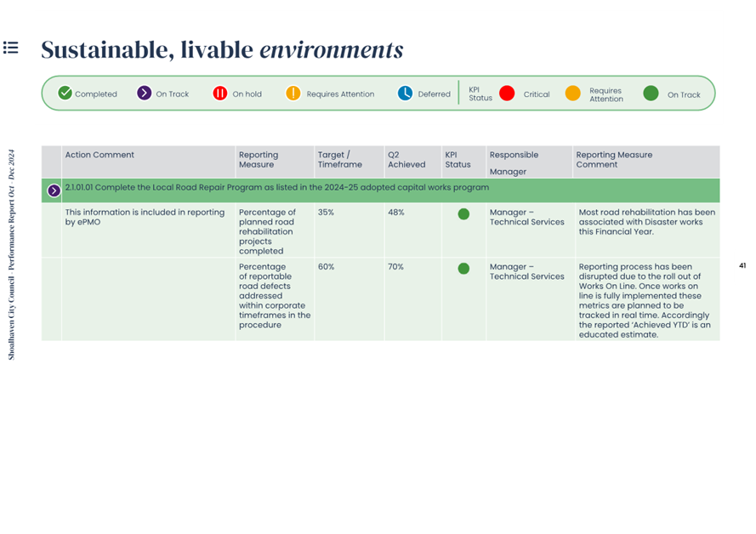Click the green On Track KPI circle
Image resolution: width=756 pixels, height=534 pixels.
tap(651, 94)
